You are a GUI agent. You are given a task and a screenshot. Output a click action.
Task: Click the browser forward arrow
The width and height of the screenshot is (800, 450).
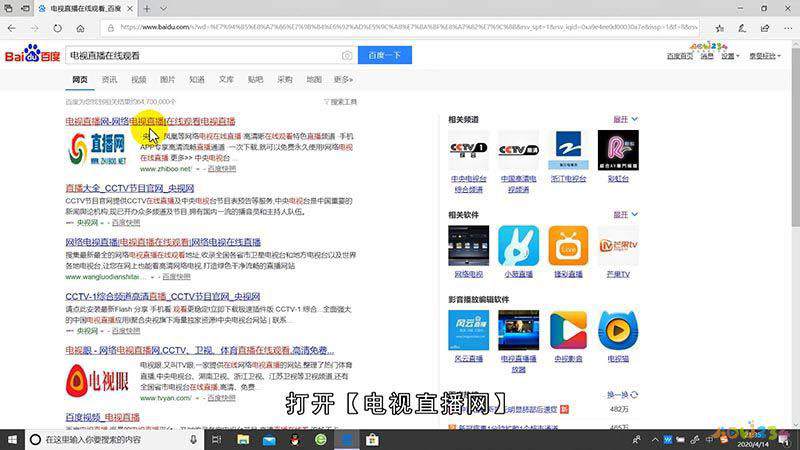34,28
